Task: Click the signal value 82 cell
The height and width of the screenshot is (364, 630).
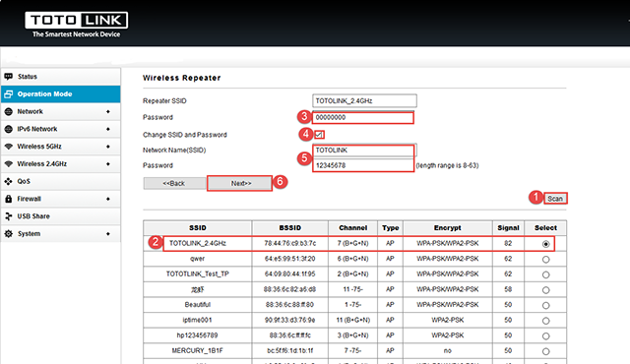Action: tap(508, 243)
